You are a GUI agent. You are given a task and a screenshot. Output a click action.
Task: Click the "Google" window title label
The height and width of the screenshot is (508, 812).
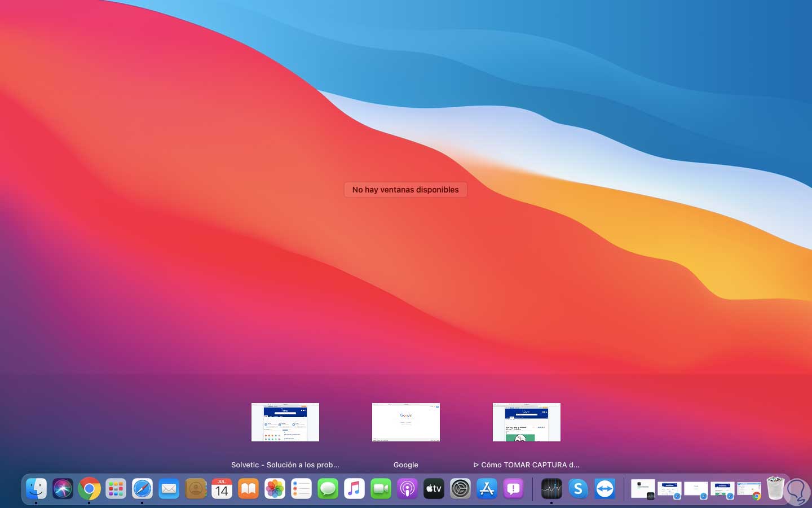406,465
